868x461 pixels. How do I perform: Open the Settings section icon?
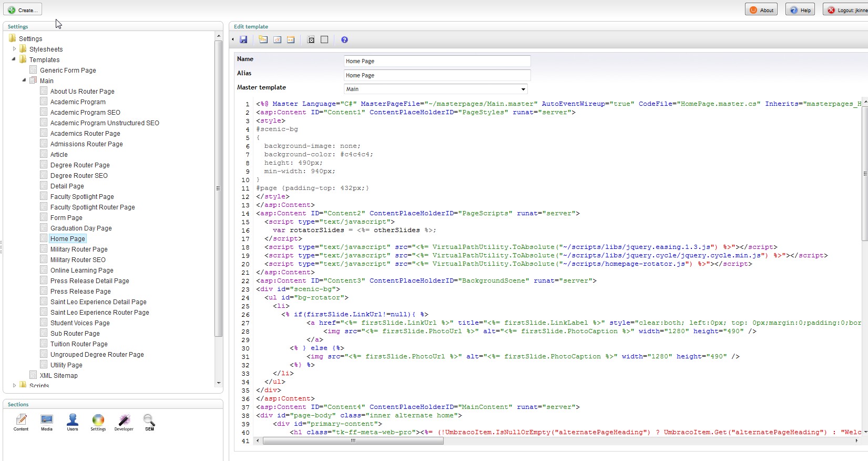(x=98, y=422)
